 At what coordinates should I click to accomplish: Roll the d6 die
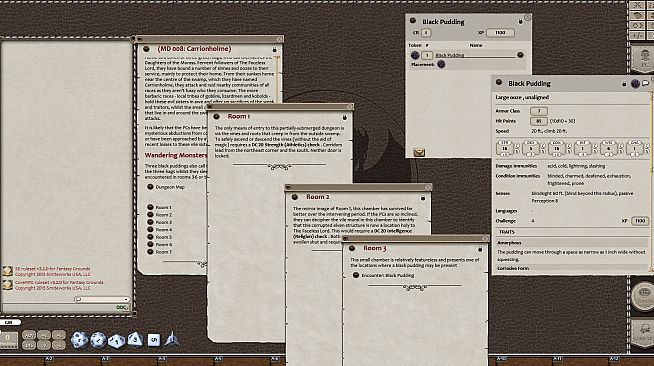point(153,340)
